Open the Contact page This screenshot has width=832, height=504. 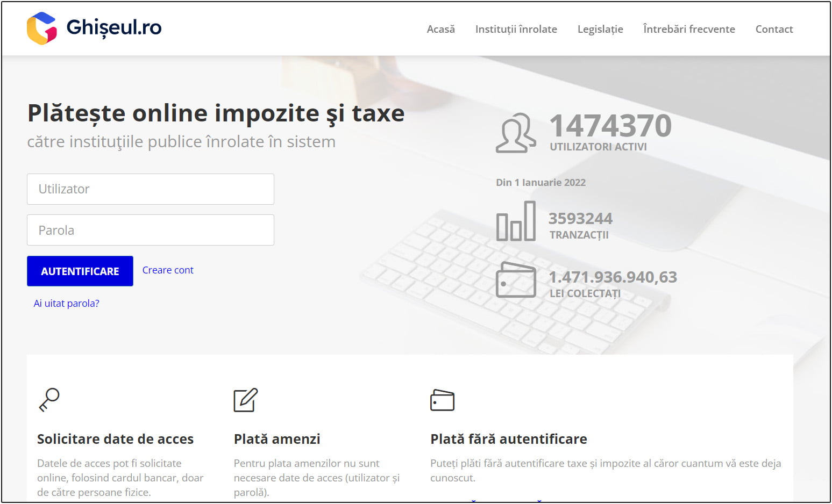[774, 29]
